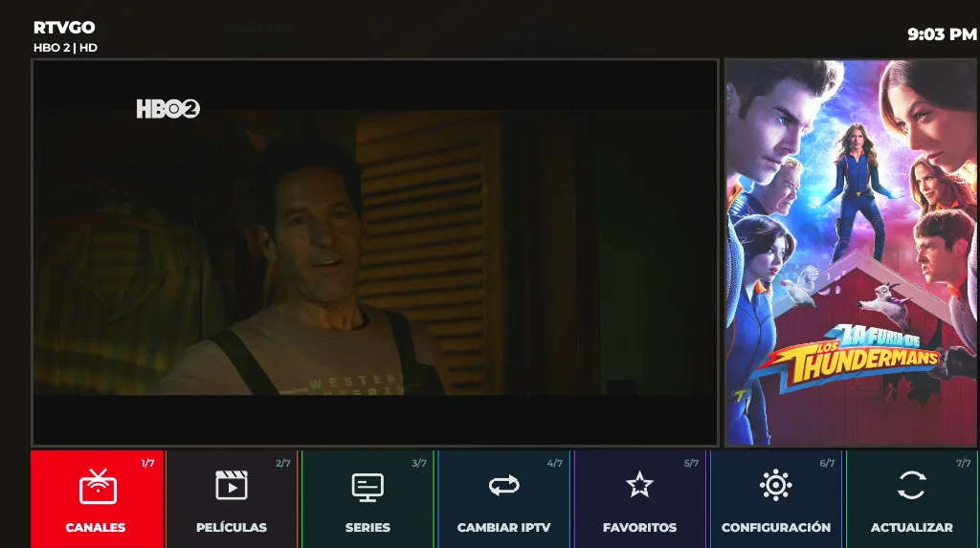Choose the CAMBIAR IPTV label
Image resolution: width=980 pixels, height=548 pixels.
pos(503,527)
